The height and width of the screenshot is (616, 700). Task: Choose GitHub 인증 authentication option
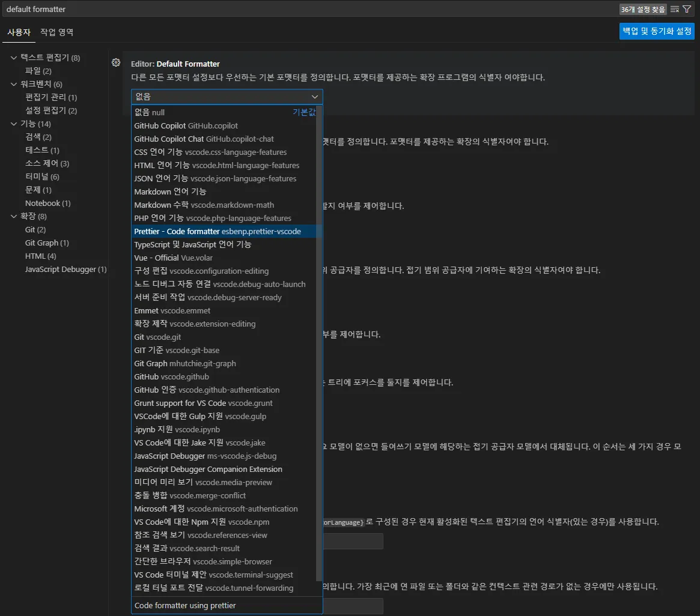pos(224,390)
